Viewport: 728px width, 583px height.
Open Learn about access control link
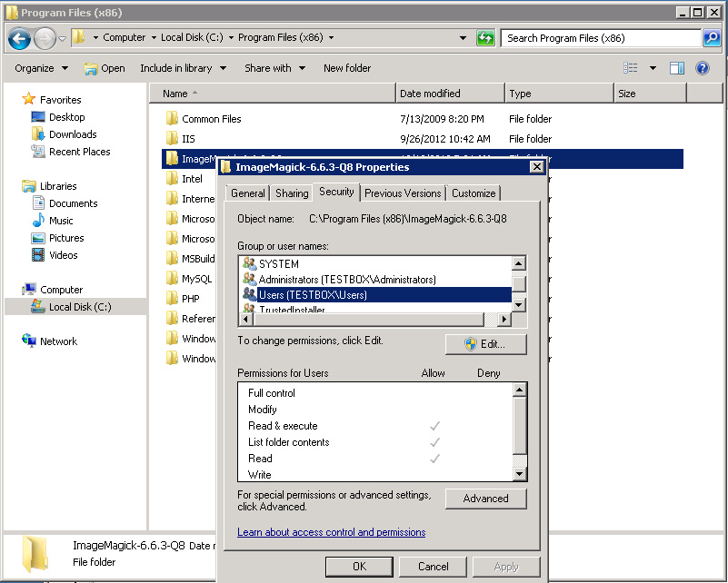(x=331, y=532)
